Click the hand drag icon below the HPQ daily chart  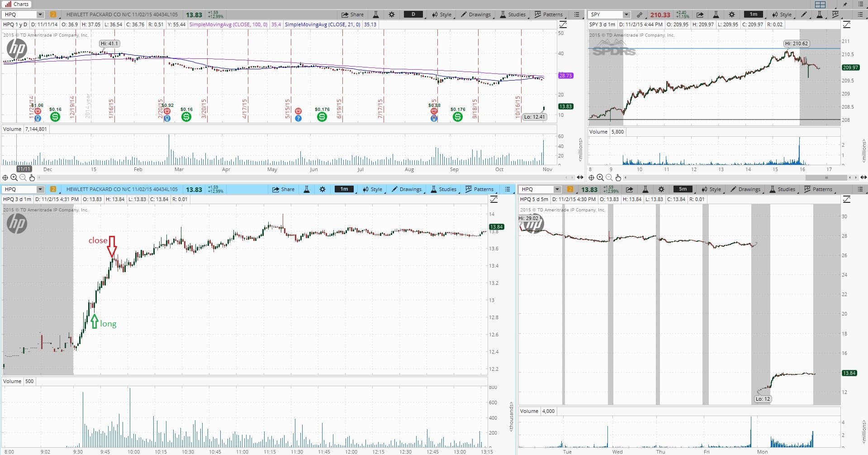tap(32, 177)
